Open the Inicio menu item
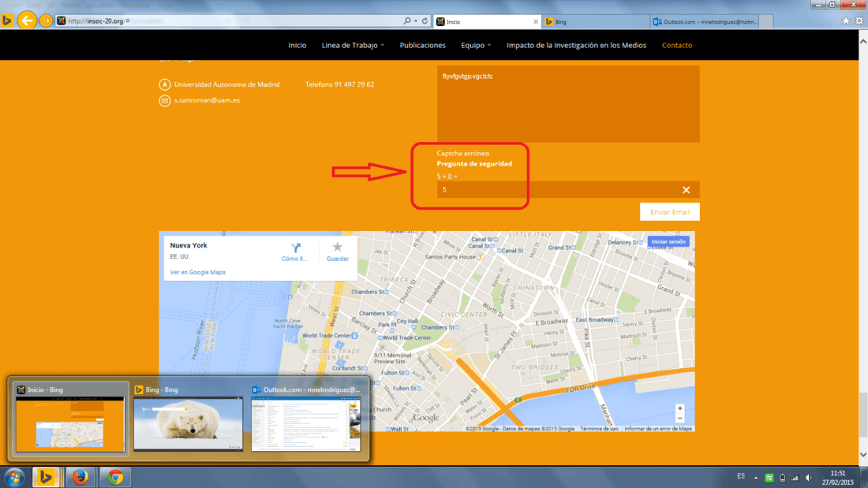The height and width of the screenshot is (488, 868). 297,46
